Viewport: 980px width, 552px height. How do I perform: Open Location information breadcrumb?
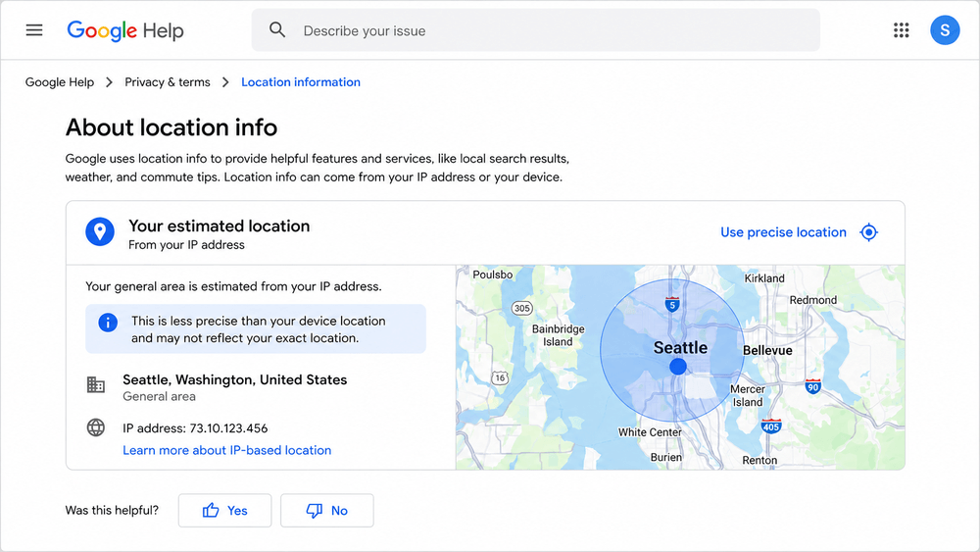tap(301, 82)
